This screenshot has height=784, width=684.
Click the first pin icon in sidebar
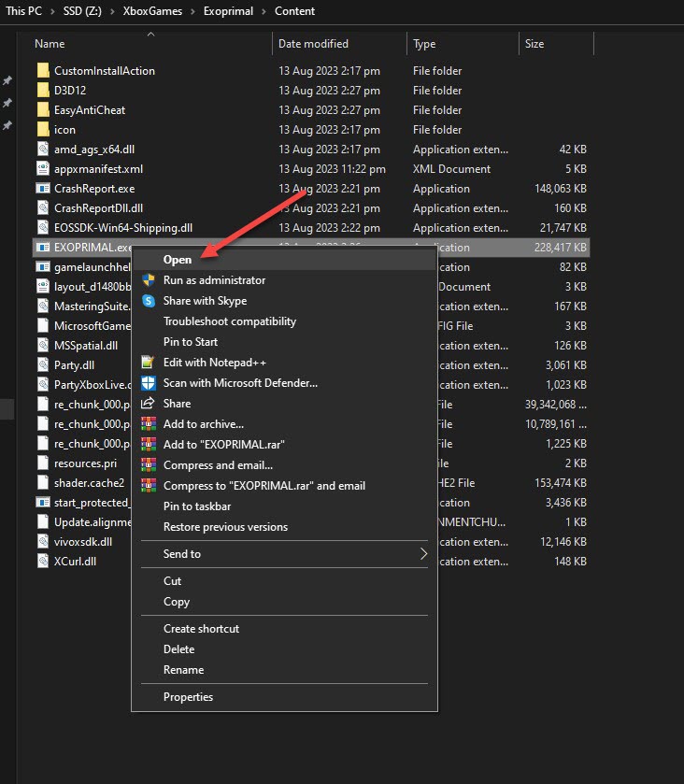point(7,80)
